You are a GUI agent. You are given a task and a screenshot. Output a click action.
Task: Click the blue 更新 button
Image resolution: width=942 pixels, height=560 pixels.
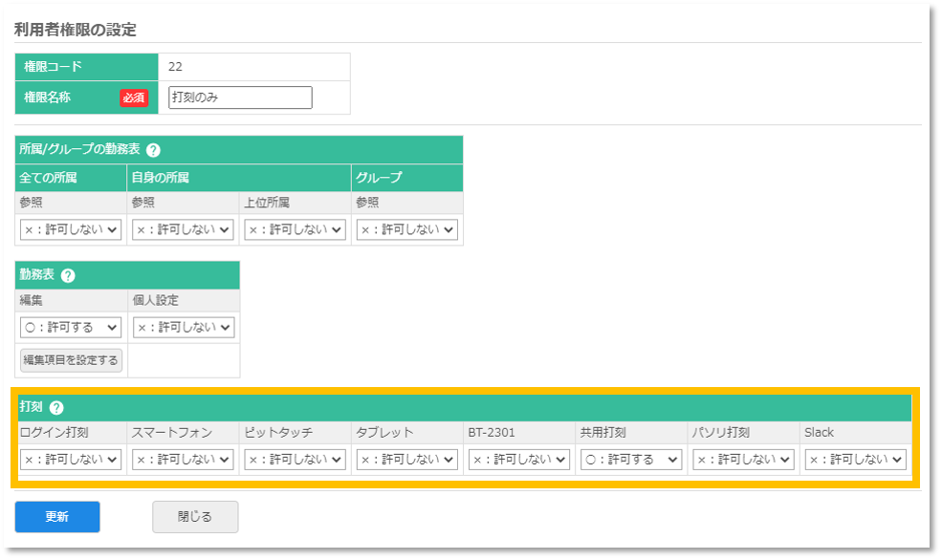pyautogui.click(x=57, y=517)
